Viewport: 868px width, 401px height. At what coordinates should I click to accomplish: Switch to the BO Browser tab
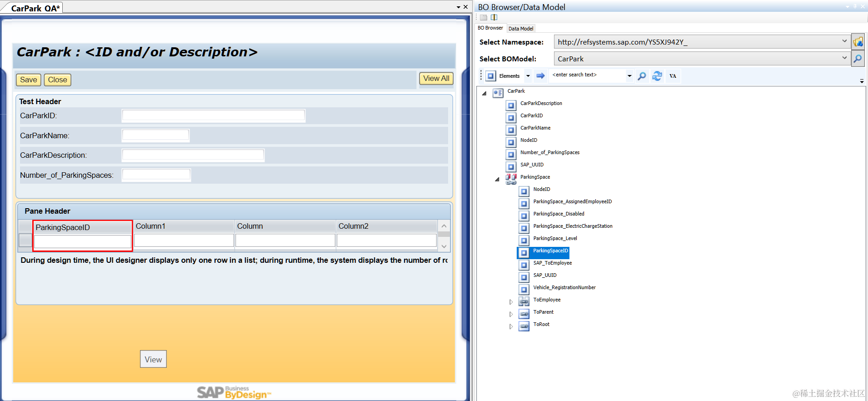pos(490,28)
